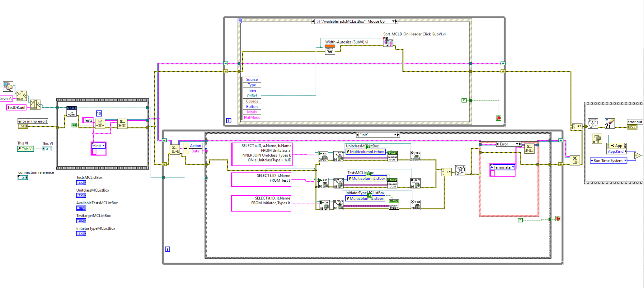Viewport: 644px width, 288px height.
Task: Click the SELECT FROM Unitclass SQL string
Action: coord(262,154)
